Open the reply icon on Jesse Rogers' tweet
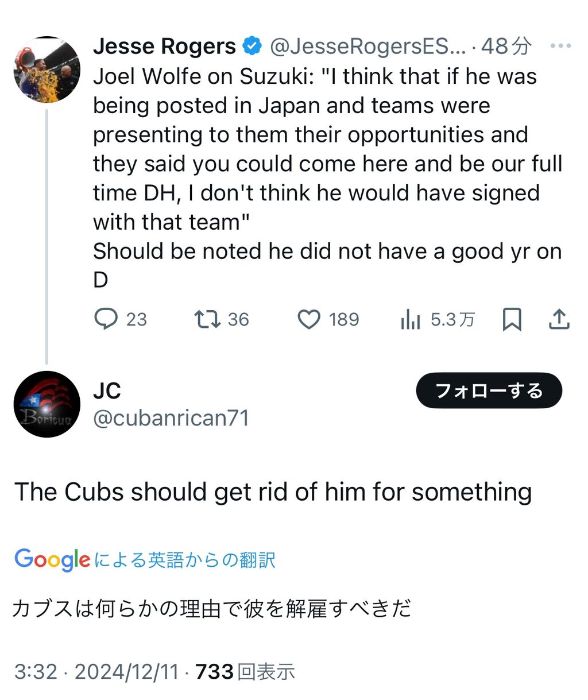 point(106,319)
